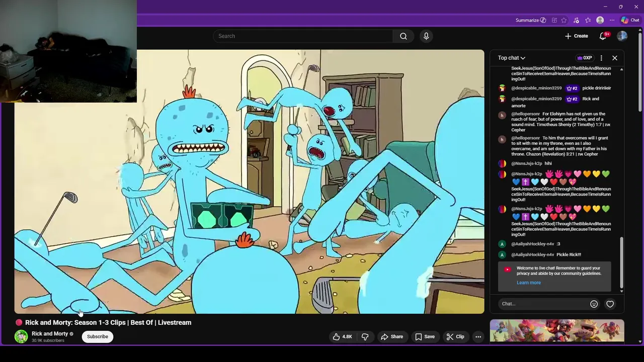
Task: Open browser apps icon next to Summarize
Action: coord(554,20)
